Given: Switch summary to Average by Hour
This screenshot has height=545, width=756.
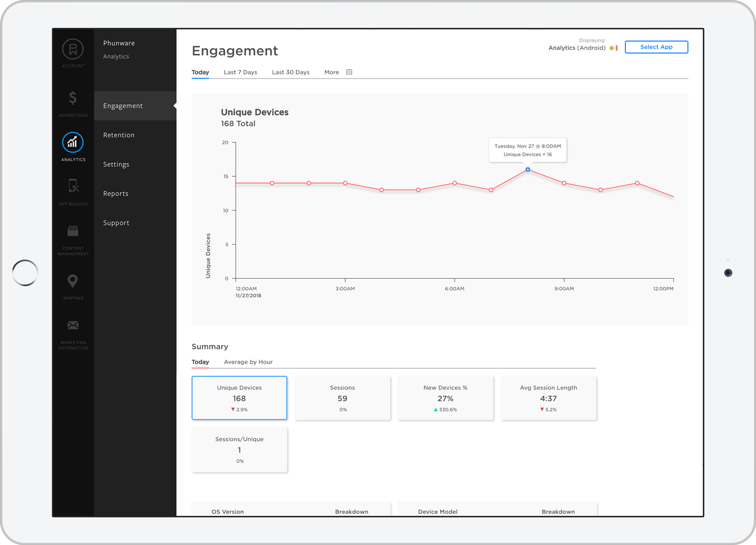Looking at the screenshot, I should [248, 362].
